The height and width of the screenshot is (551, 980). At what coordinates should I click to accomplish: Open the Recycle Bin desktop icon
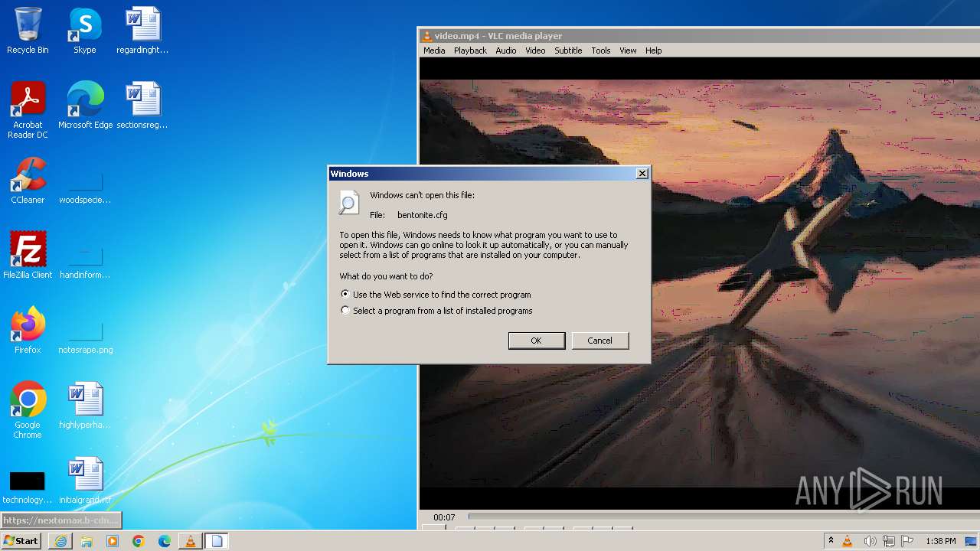click(28, 31)
